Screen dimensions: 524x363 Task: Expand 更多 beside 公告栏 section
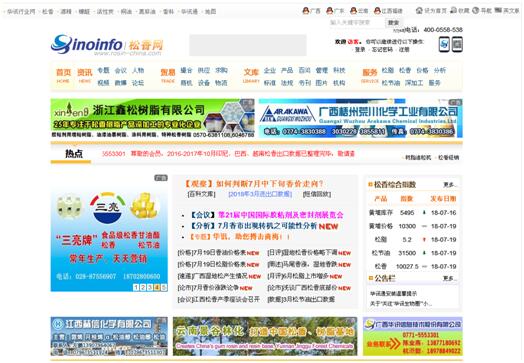(449, 278)
